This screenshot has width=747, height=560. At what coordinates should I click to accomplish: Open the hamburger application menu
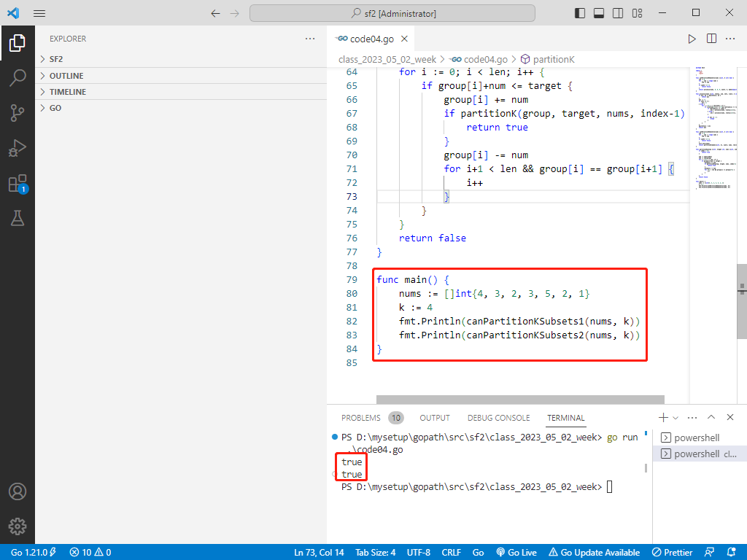click(39, 13)
